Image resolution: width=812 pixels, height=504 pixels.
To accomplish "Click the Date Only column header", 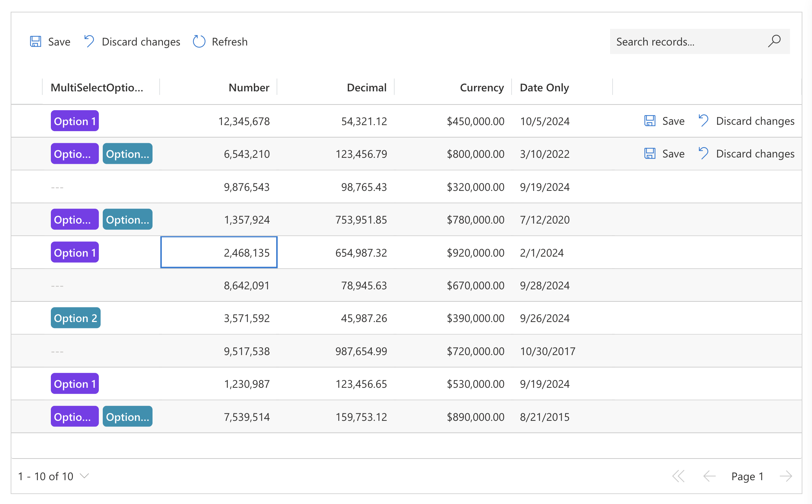I will 544,87.
